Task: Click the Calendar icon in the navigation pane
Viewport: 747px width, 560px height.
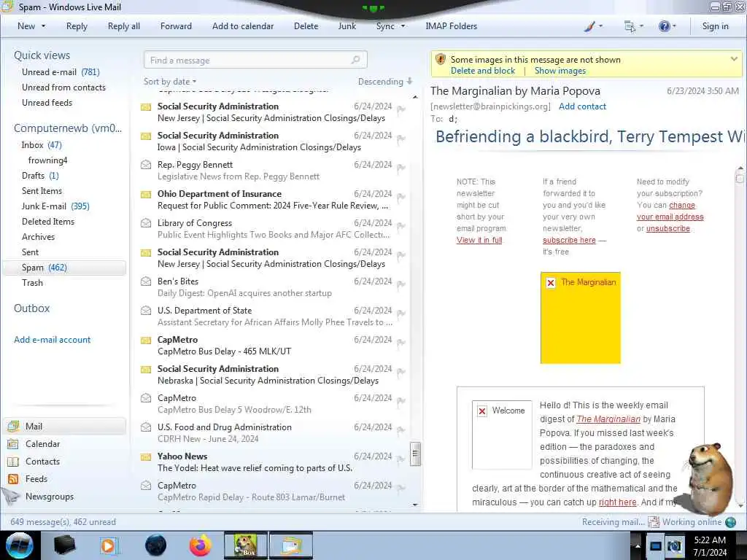Action: pos(13,444)
